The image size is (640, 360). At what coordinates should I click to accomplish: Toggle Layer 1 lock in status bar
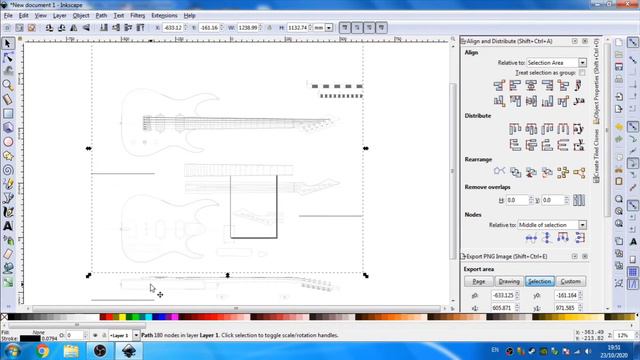point(104,335)
